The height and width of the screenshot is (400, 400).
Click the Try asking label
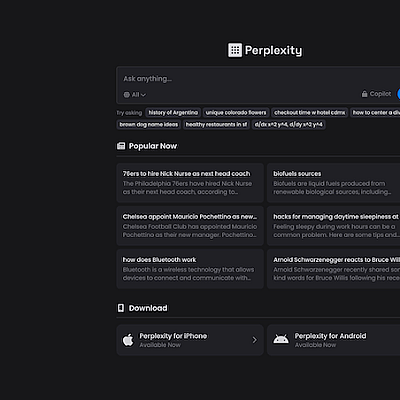[x=129, y=113]
